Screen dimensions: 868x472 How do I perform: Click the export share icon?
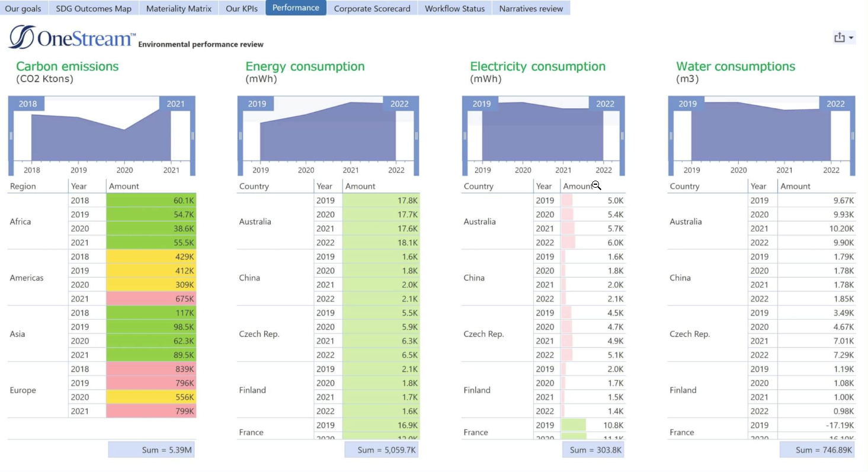tap(839, 38)
